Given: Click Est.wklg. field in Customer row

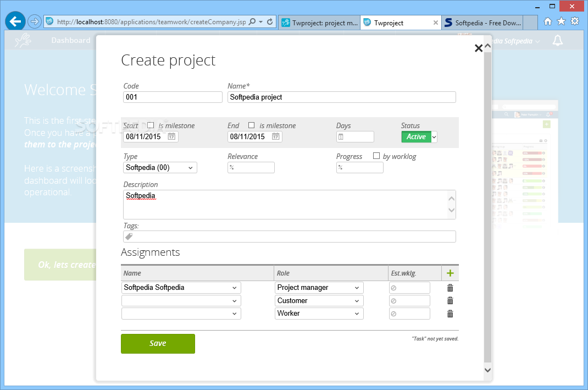Looking at the screenshot, I should click(x=409, y=301).
